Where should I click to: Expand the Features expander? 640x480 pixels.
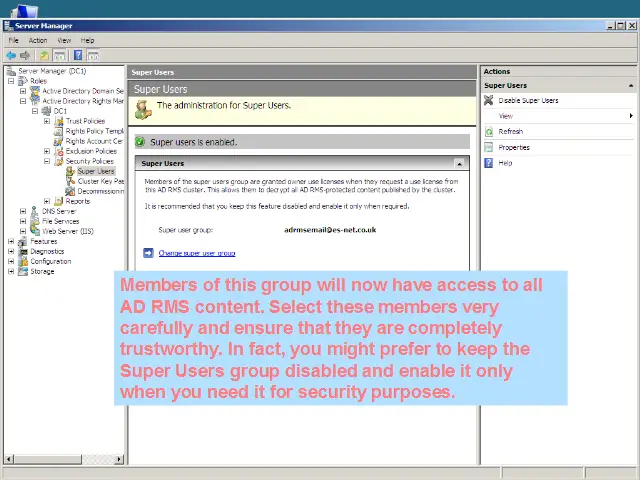coord(11,241)
